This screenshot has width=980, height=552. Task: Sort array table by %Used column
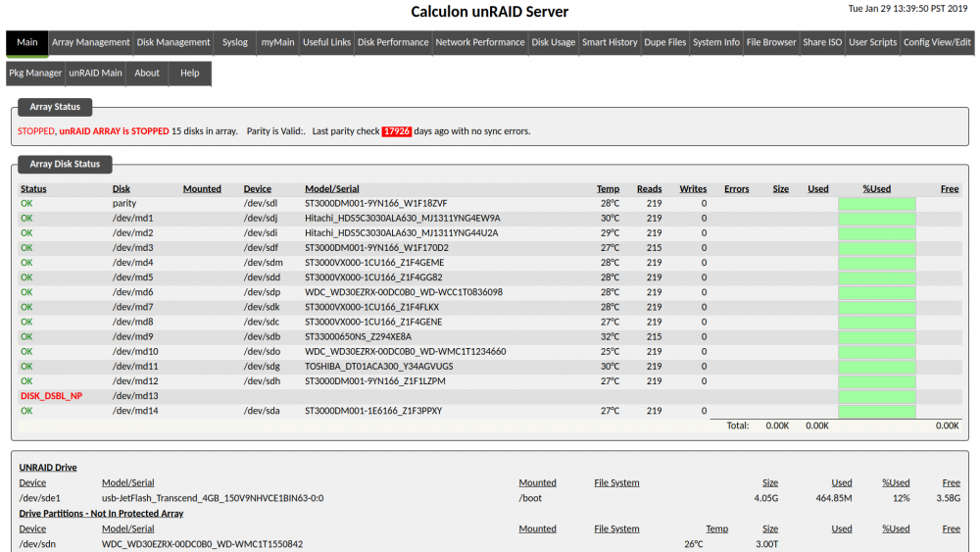click(x=876, y=189)
